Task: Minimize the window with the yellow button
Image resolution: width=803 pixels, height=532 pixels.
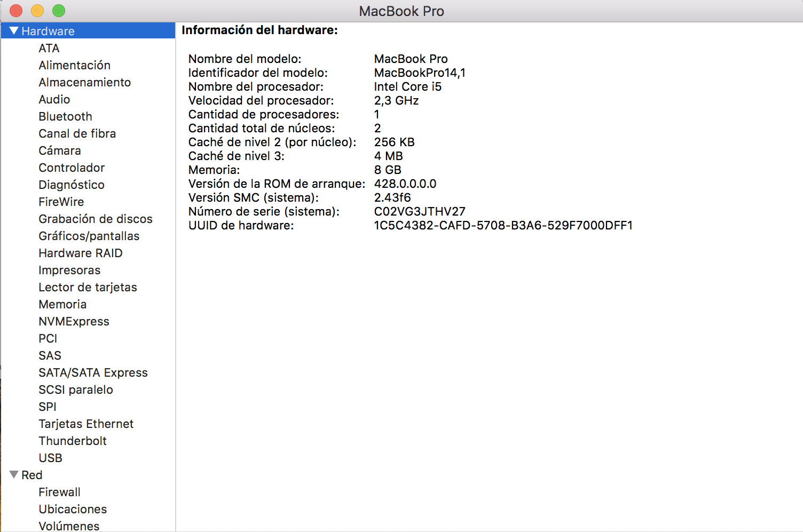Action: pos(37,11)
